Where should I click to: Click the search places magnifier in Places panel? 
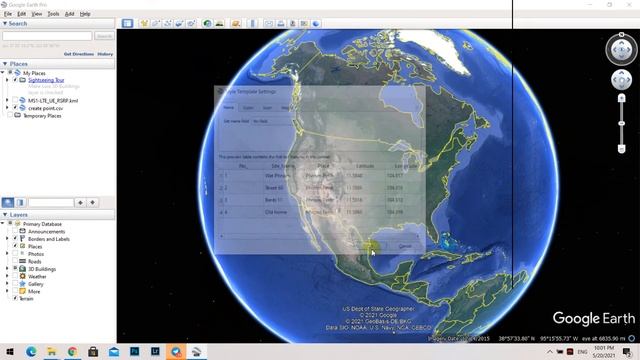click(x=8, y=202)
